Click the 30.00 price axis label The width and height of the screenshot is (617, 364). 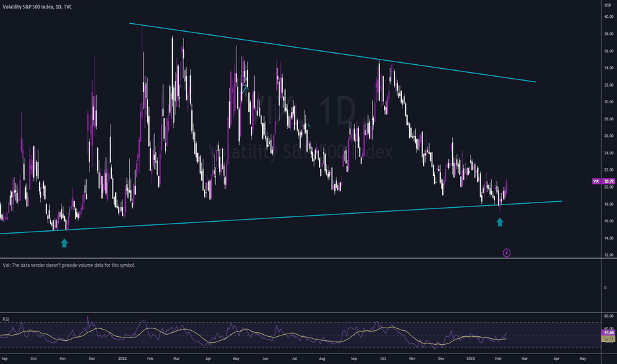(609, 102)
